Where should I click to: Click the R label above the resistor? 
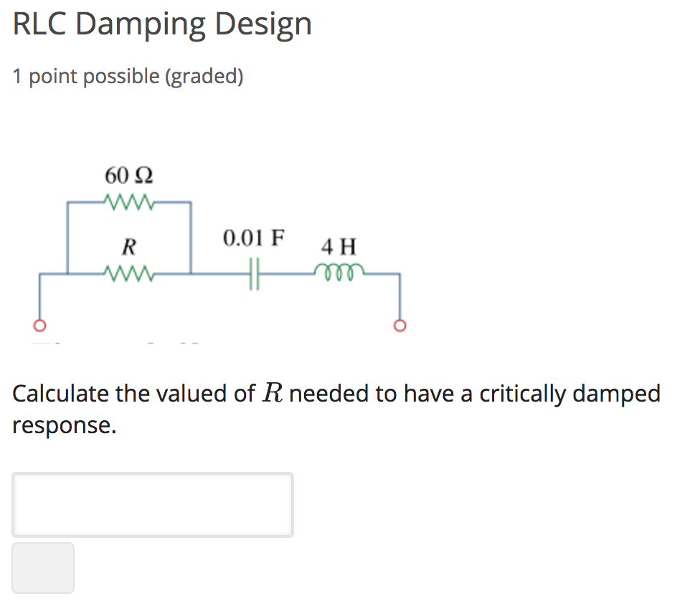(x=128, y=247)
